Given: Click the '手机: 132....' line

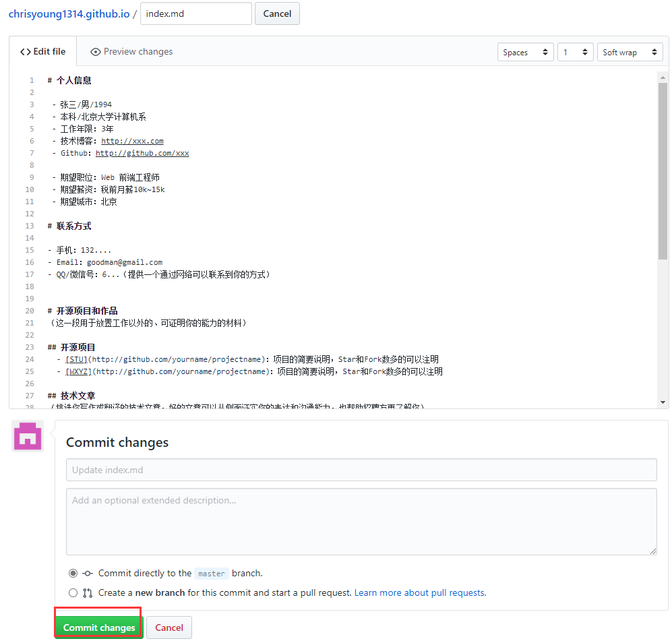Looking at the screenshot, I should (x=80, y=250).
